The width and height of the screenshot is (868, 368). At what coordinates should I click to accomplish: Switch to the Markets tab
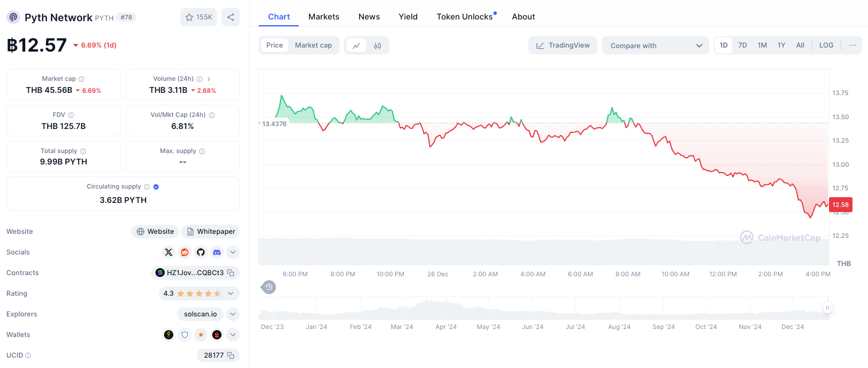coord(324,17)
